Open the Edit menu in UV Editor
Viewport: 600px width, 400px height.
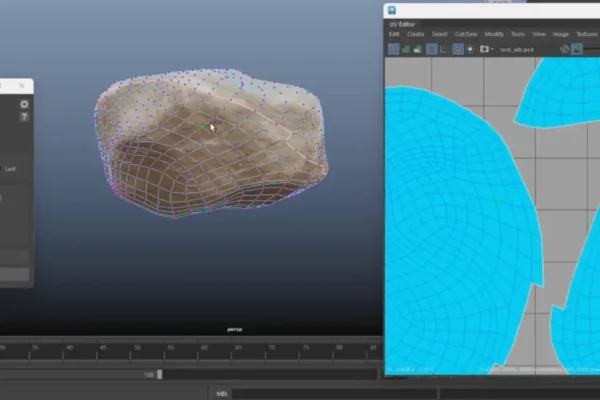(394, 34)
